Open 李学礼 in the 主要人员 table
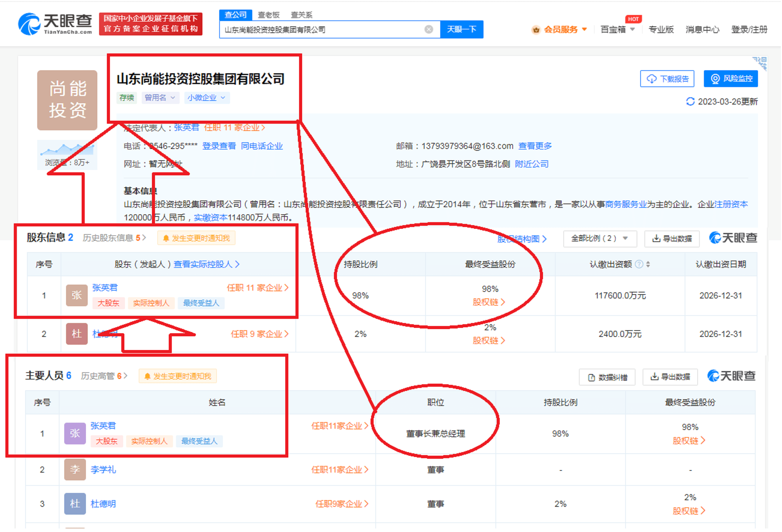The image size is (782, 532). [x=103, y=470]
